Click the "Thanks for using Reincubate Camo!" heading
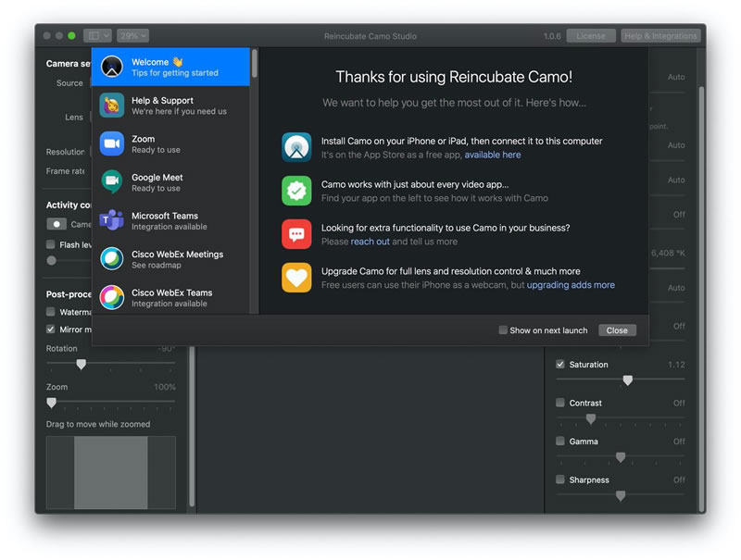741x560 pixels. pos(454,77)
